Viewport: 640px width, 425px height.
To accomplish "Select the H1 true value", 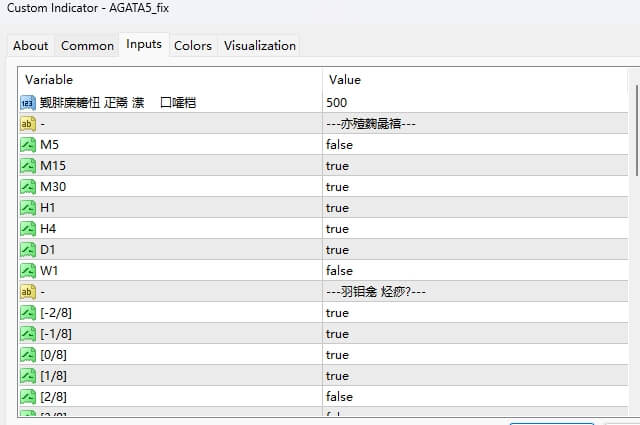I will pyautogui.click(x=475, y=208).
